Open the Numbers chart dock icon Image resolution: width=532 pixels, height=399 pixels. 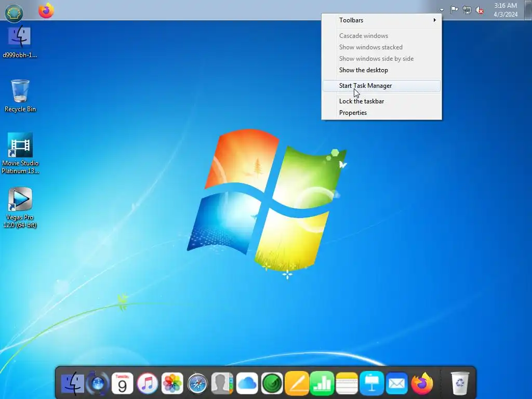322,384
